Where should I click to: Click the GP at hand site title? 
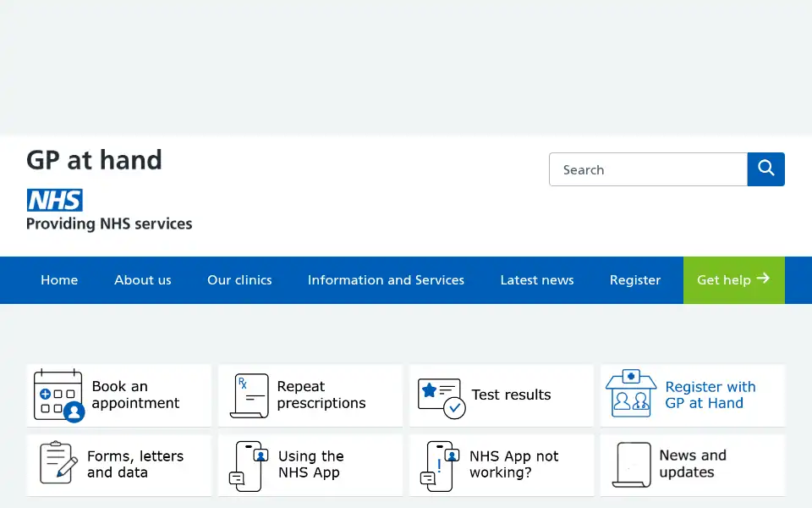pos(94,160)
